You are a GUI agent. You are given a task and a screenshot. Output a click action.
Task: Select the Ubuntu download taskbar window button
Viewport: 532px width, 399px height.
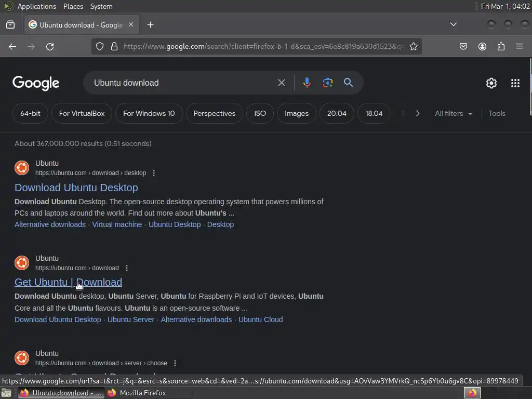click(61, 393)
